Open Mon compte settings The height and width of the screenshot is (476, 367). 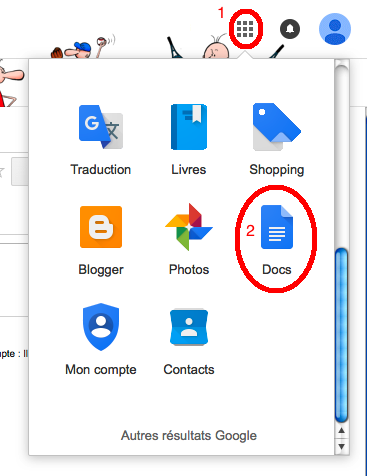click(101, 327)
